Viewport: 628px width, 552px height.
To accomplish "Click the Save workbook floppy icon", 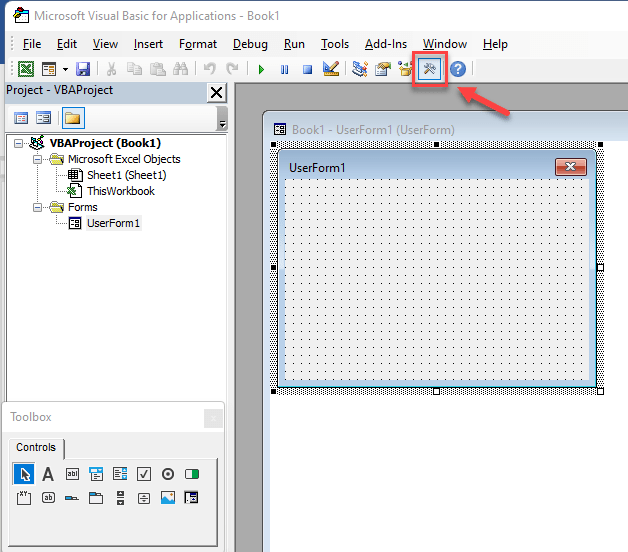I will point(83,69).
